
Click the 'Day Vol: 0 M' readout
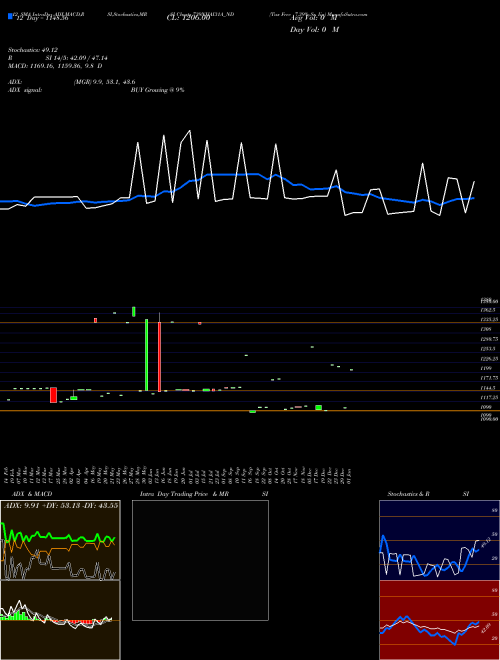pos(314,30)
